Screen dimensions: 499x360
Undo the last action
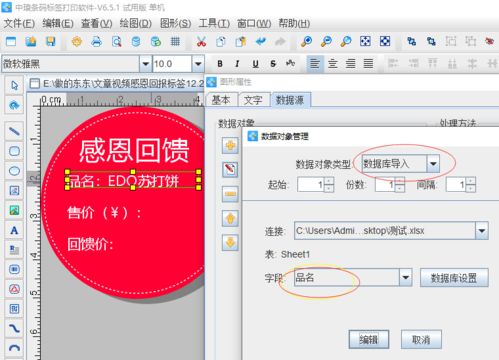click(261, 42)
